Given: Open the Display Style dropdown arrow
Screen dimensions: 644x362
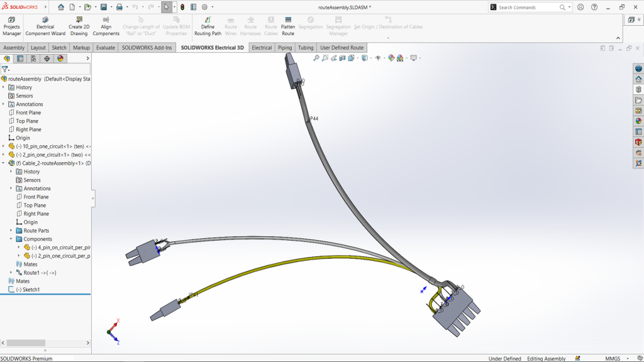Looking at the screenshot, I should (x=370, y=58).
